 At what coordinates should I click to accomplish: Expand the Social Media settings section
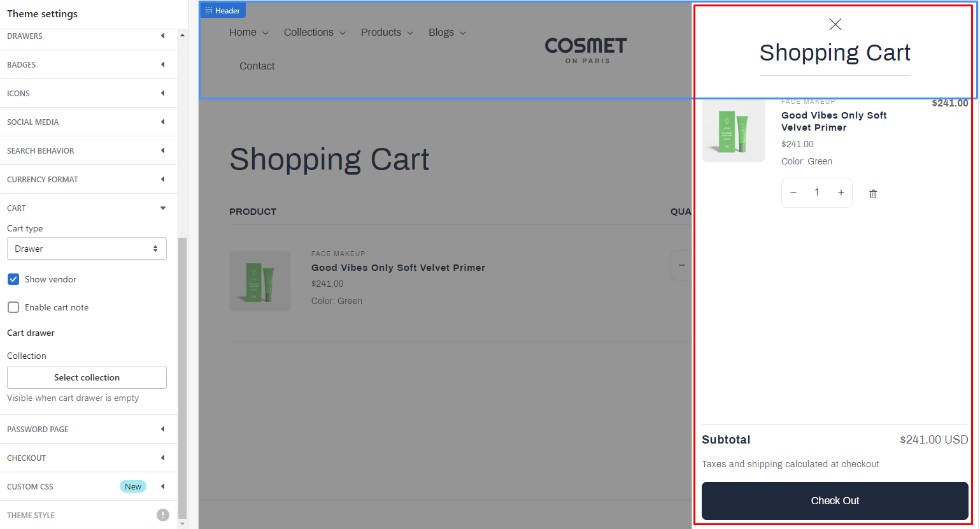point(87,122)
